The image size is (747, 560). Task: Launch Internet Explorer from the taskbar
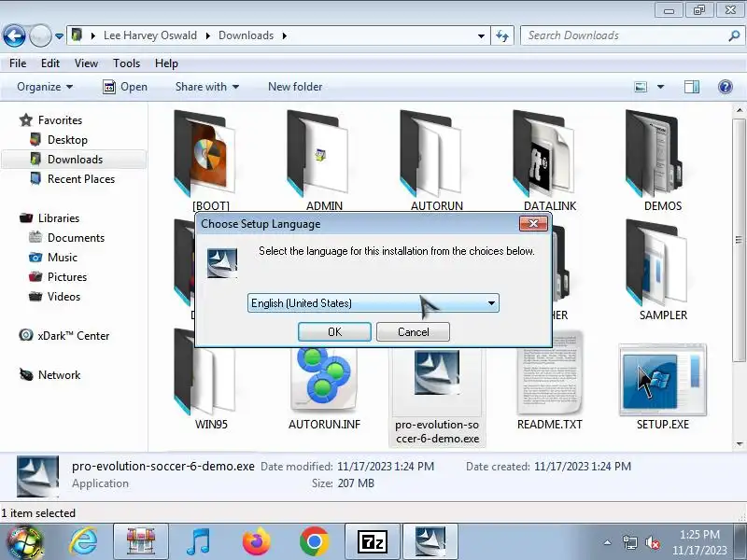(83, 542)
